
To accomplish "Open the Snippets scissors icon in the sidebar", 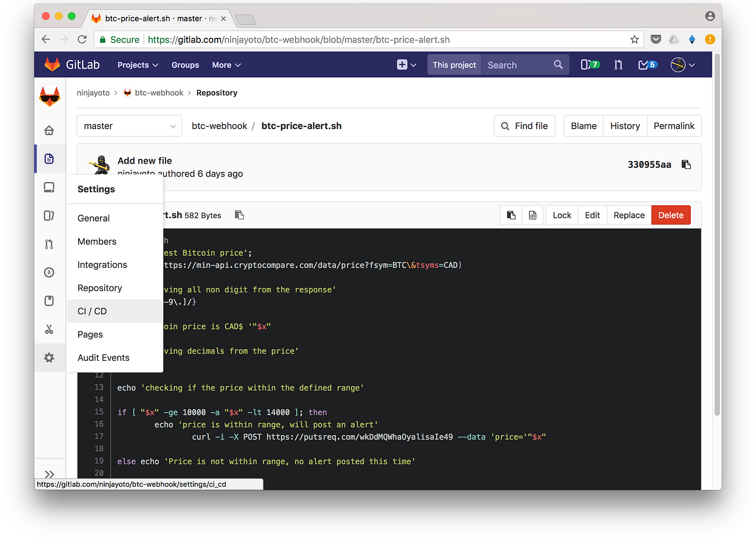I will pos(49,329).
